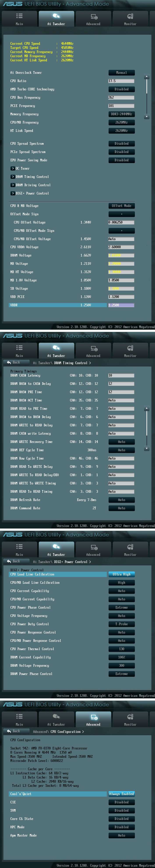
Task: Toggle AMD Turbo CORE technology Disabled setting
Action: tap(122, 89)
